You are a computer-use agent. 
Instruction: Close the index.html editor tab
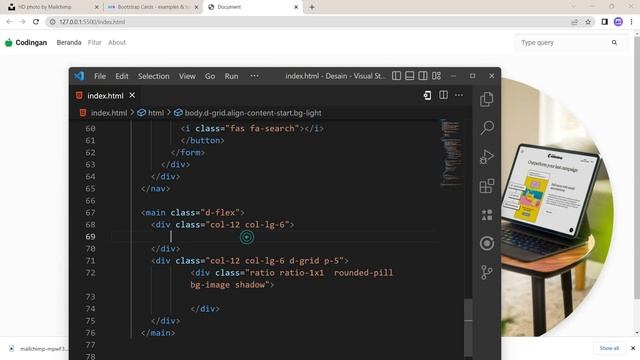click(132, 95)
